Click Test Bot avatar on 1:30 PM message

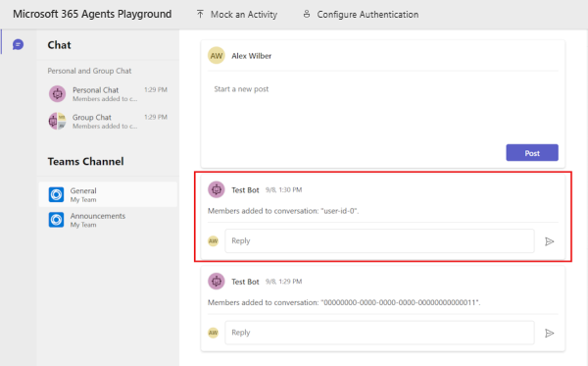pos(217,189)
